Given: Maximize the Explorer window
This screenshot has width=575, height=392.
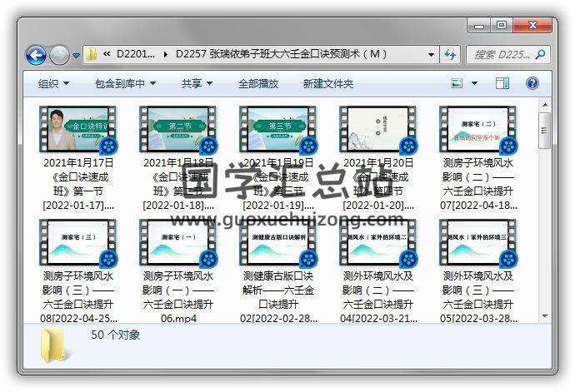Looking at the screenshot, I should click(502, 25).
